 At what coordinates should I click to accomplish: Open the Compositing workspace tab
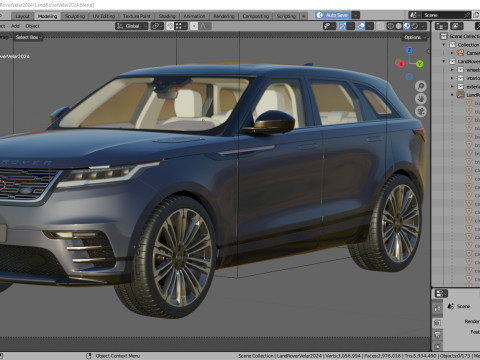point(256,16)
